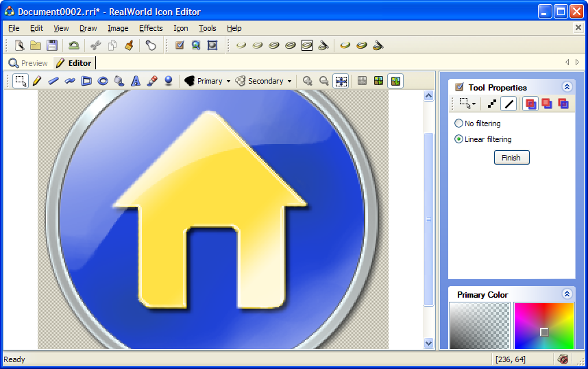This screenshot has width=588, height=369.
Task: Select the No filtering radio button
Action: pyautogui.click(x=459, y=123)
